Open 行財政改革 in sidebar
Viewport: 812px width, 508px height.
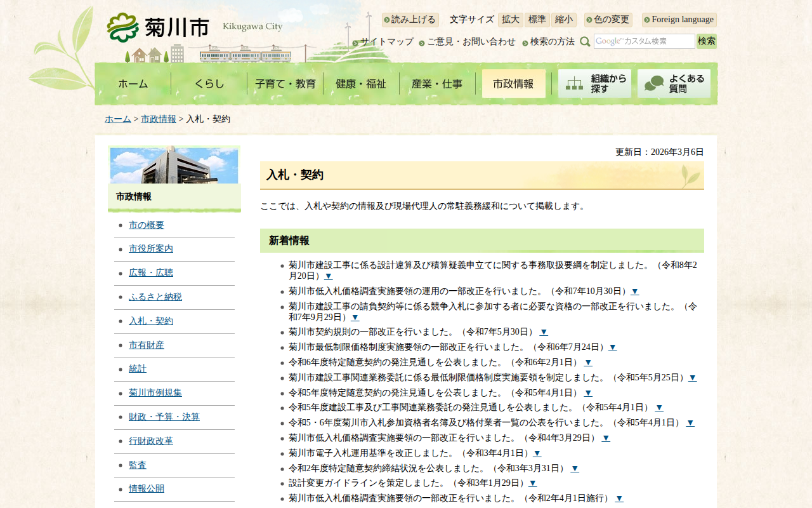(151, 441)
